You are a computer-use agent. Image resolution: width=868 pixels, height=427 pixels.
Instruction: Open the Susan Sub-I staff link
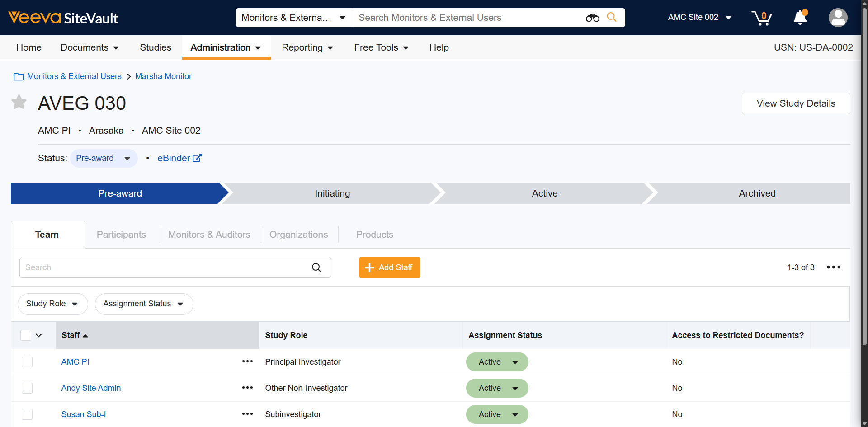(x=84, y=414)
